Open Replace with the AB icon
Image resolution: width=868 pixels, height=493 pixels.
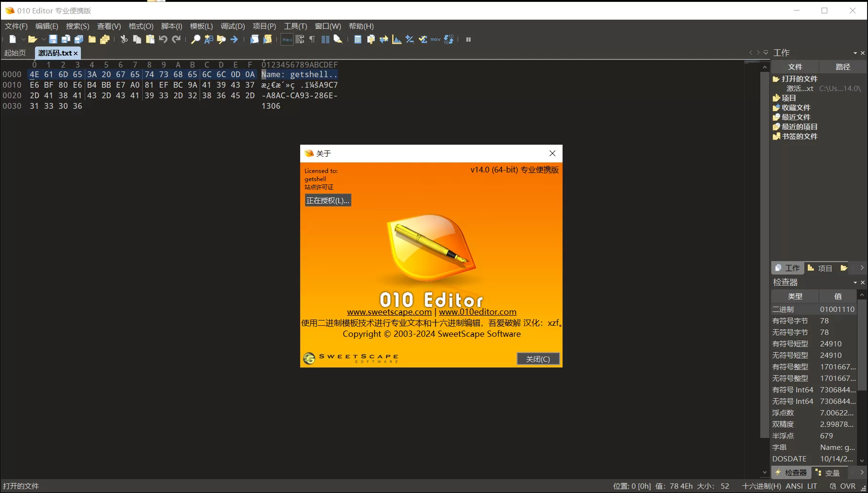(208, 39)
